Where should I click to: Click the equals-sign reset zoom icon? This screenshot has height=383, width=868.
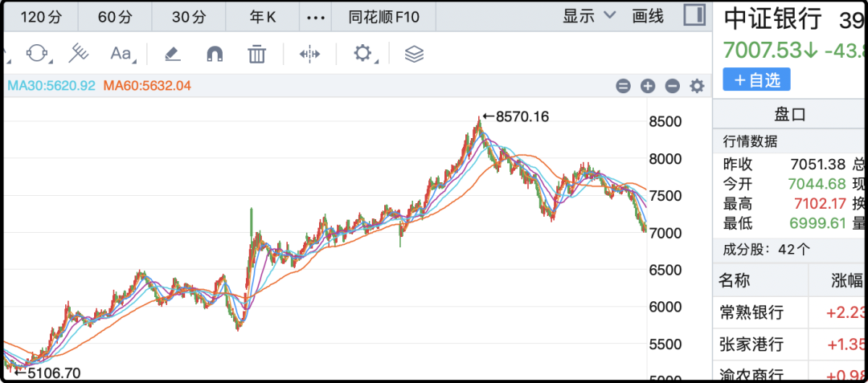tap(624, 86)
